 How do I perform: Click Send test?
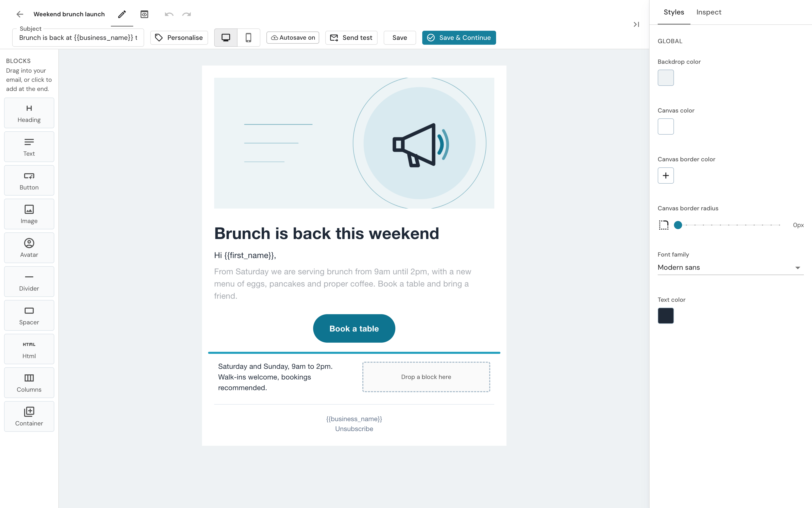(x=351, y=38)
